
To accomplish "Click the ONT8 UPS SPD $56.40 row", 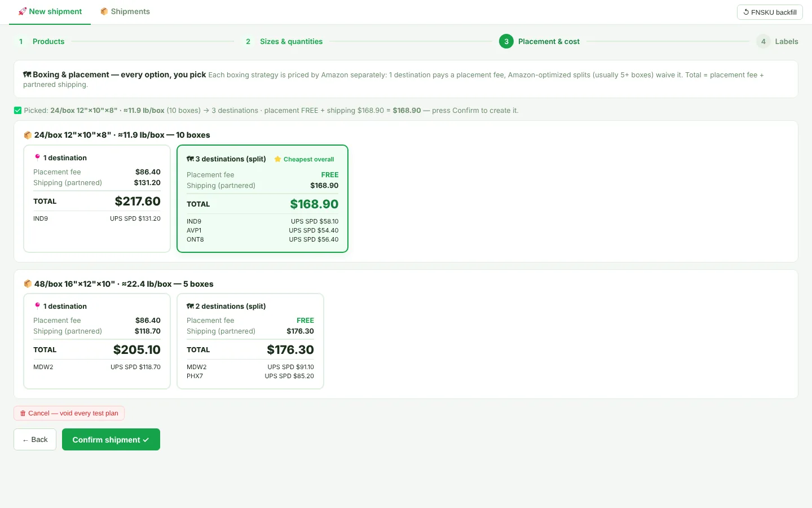I will pyautogui.click(x=262, y=239).
